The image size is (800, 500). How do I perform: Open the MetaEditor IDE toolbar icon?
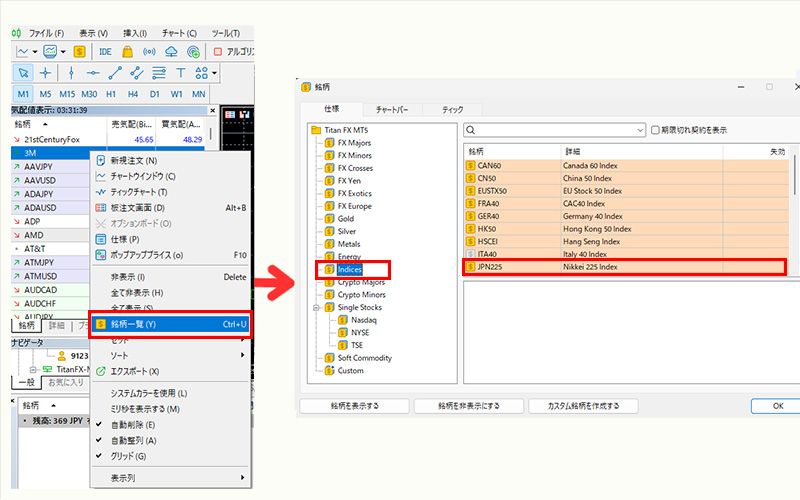(105, 51)
